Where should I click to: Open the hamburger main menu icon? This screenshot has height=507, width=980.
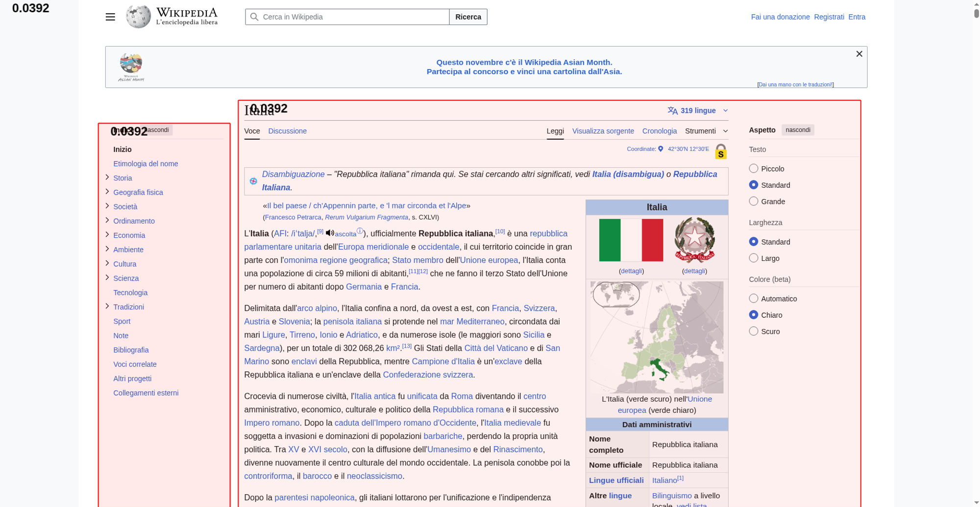pos(110,17)
